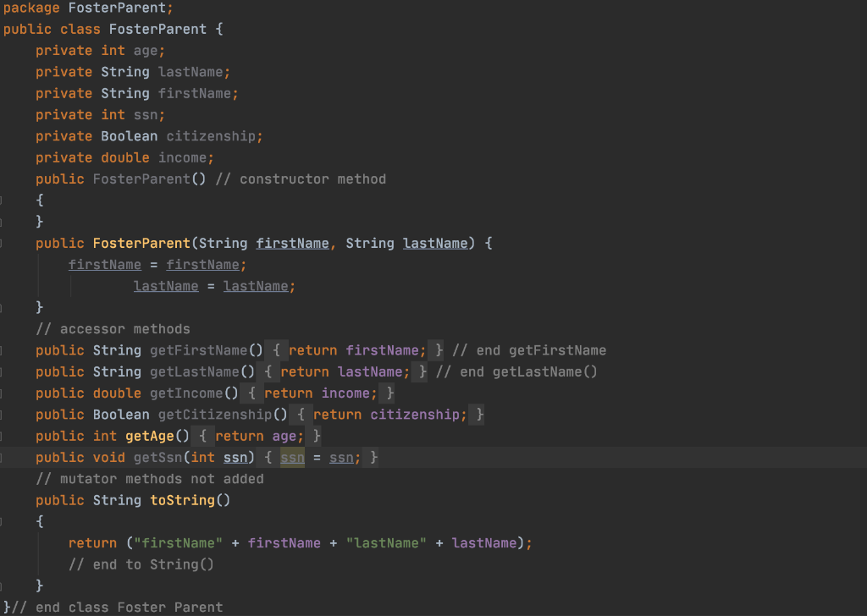867x616 pixels.
Task: Select the firstName parameter in the constructor
Action: (292, 243)
